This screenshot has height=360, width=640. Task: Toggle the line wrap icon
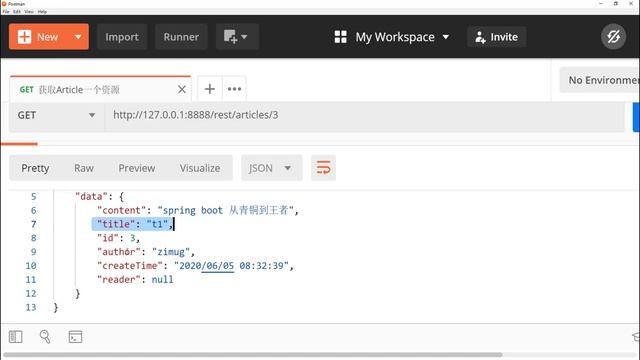point(323,168)
